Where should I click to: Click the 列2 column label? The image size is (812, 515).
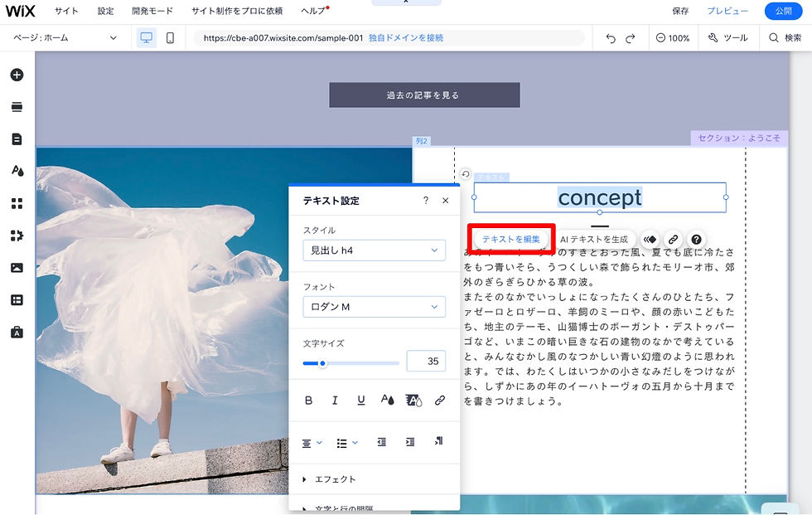coord(422,141)
